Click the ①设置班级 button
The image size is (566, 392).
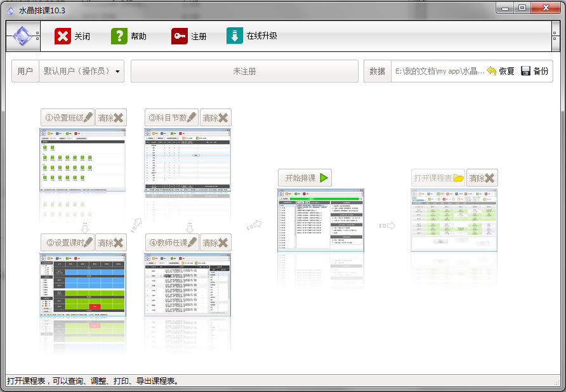[67, 118]
